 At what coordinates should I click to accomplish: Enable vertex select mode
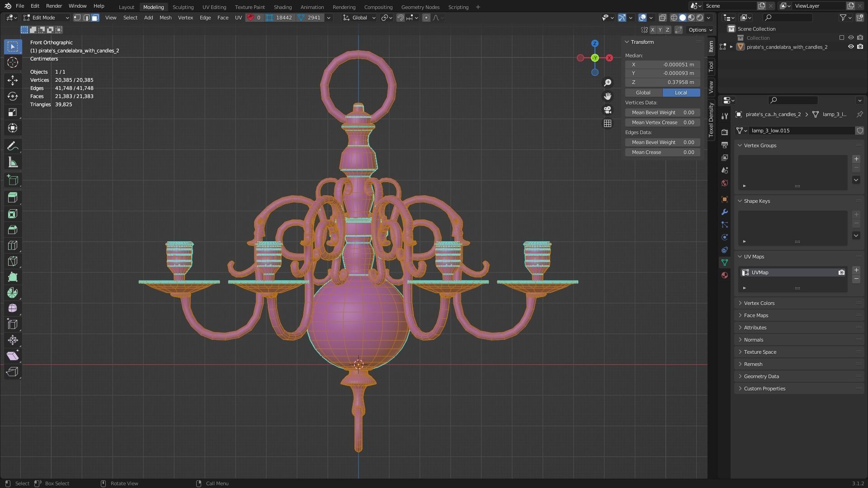click(x=77, y=18)
